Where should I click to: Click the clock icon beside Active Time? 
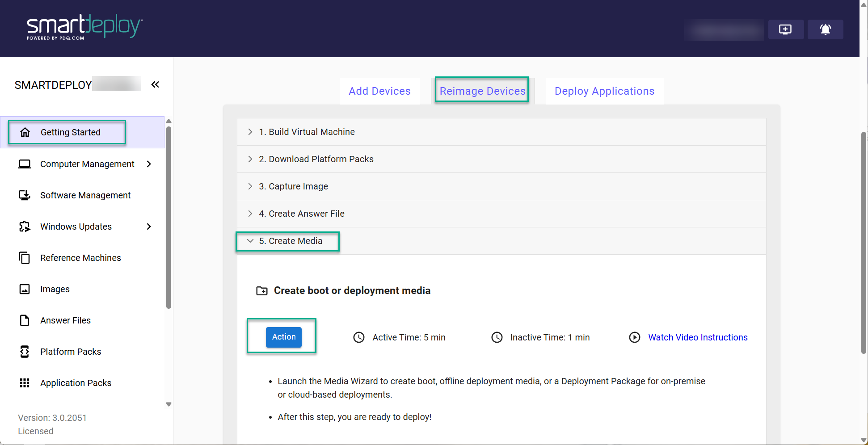point(359,337)
